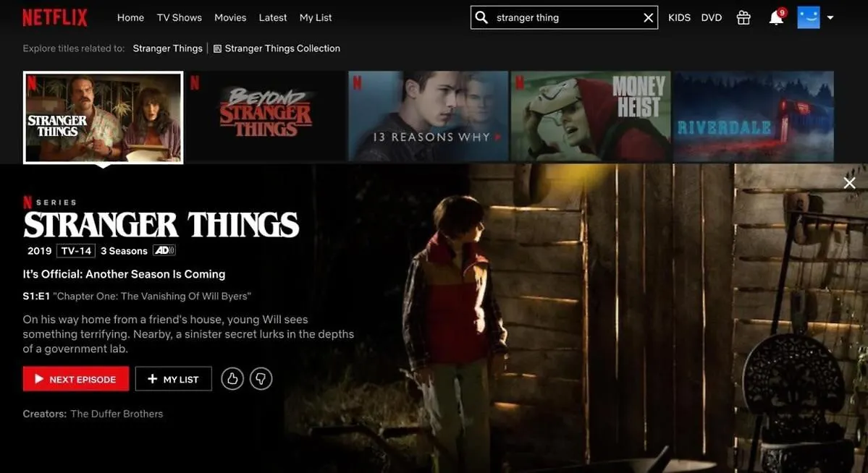
Task: Go to the Home page
Action: pos(130,17)
